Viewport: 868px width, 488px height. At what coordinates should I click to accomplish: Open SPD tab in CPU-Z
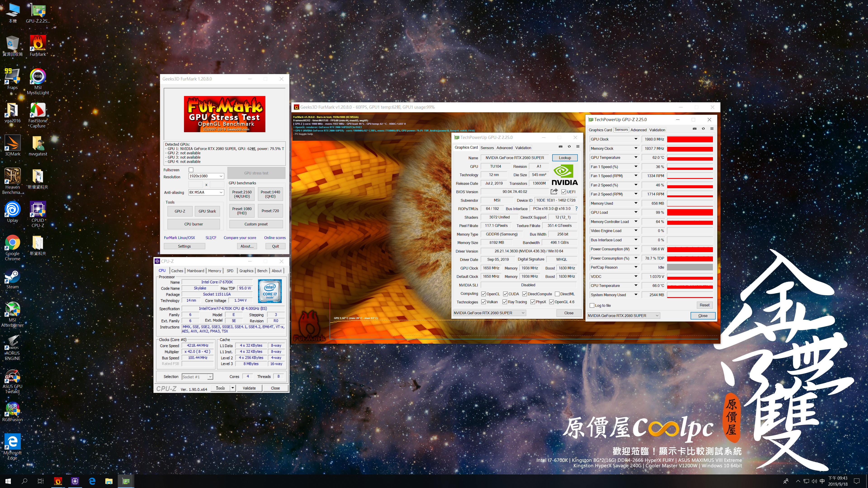[x=230, y=271]
